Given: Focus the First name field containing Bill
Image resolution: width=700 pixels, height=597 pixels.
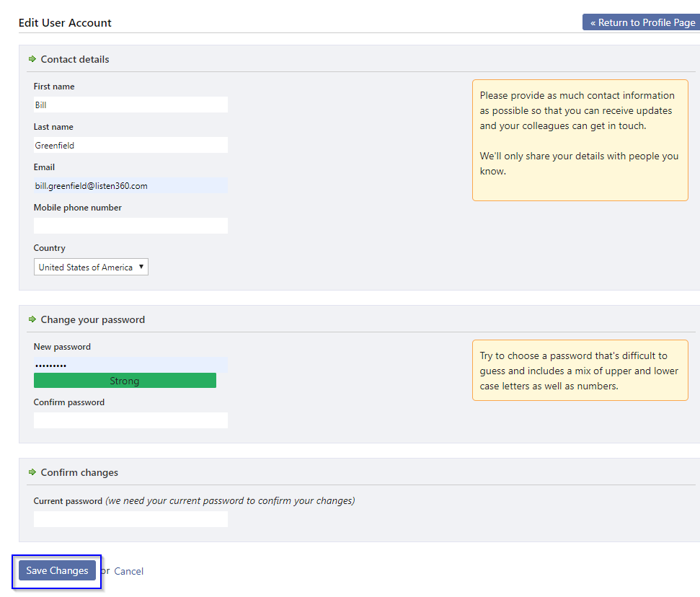Looking at the screenshot, I should coord(130,105).
